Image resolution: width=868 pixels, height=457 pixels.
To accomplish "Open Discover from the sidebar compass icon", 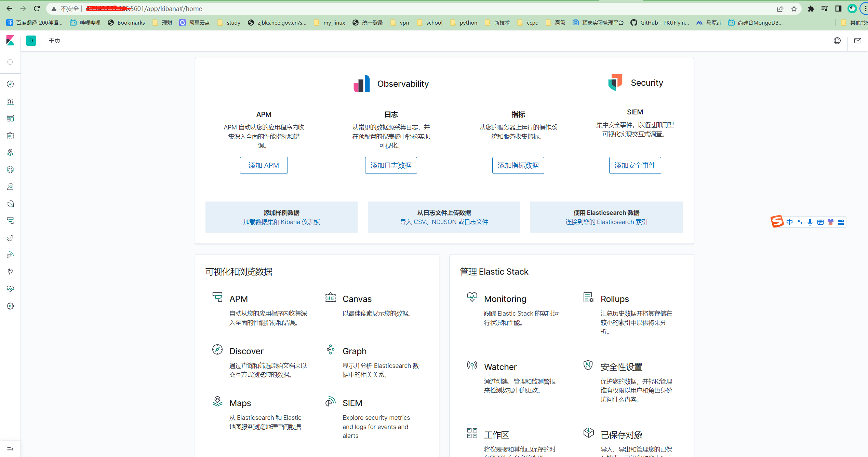I will [x=10, y=84].
